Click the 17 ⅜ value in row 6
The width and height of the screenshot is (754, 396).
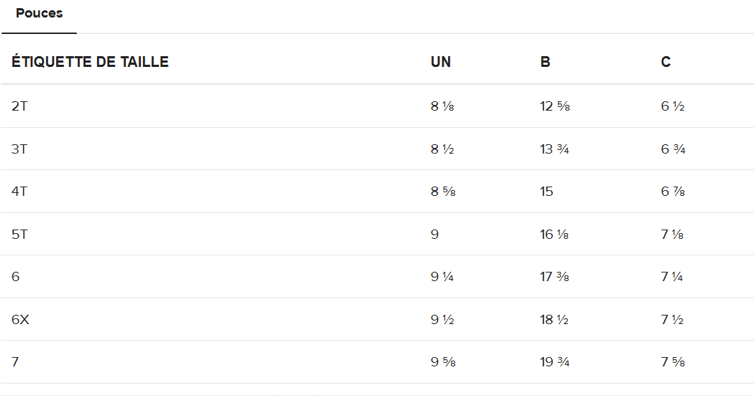click(554, 277)
